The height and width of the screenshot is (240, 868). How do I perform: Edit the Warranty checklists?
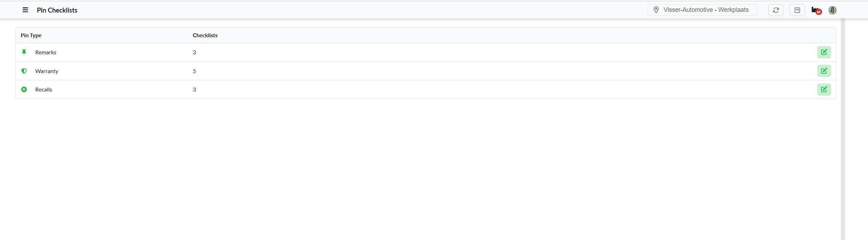824,71
